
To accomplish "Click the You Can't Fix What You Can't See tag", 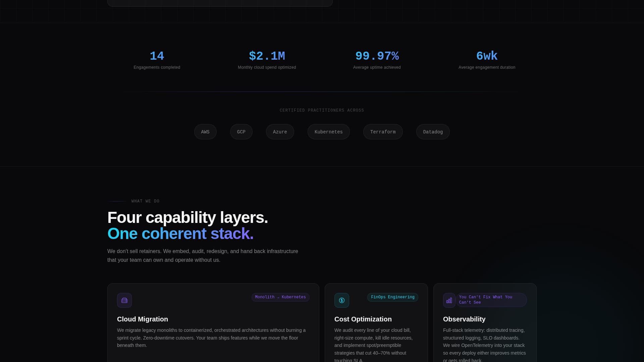I will (x=491, y=300).
